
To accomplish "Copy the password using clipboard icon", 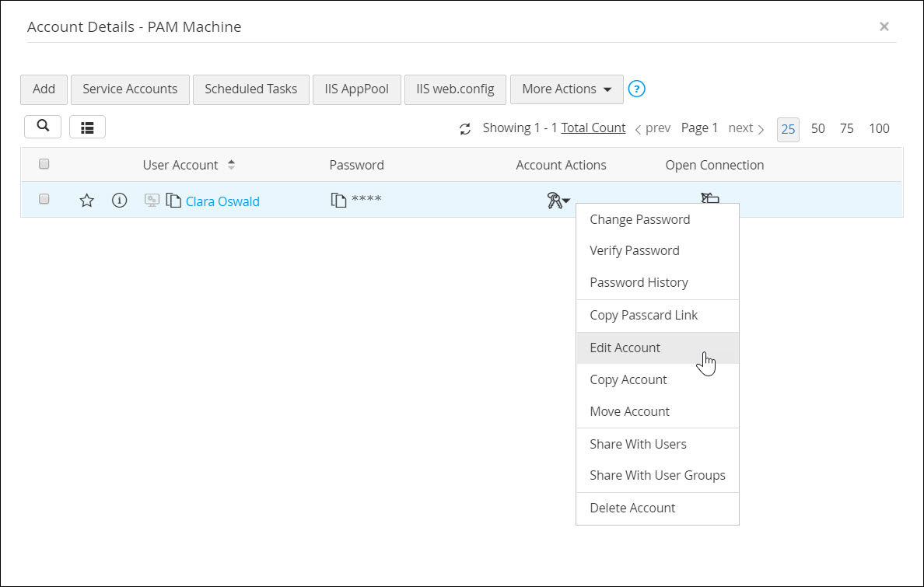I will point(338,200).
